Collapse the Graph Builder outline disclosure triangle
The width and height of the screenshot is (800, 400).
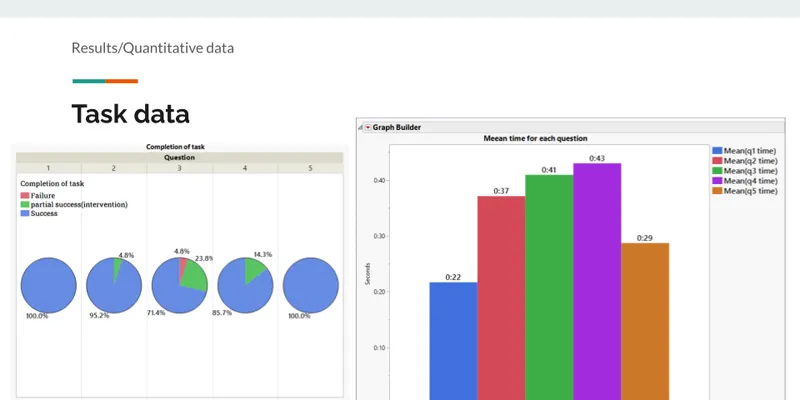click(361, 128)
